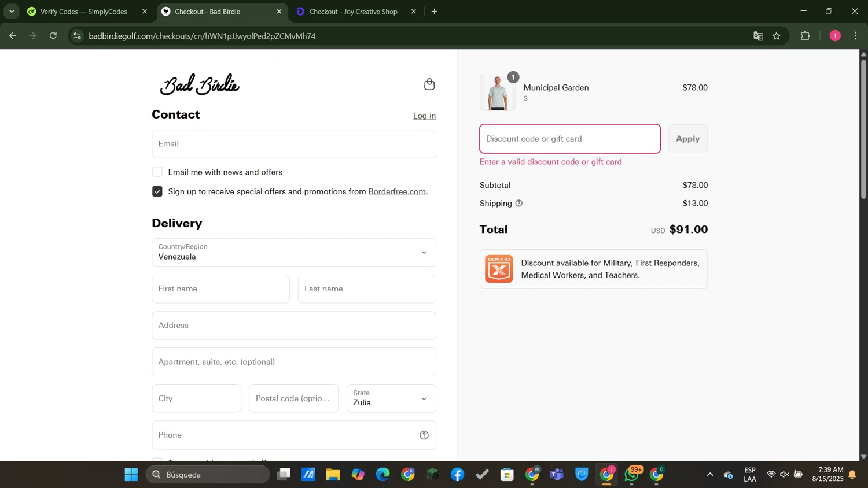This screenshot has height=488, width=868.
Task: Click the Log in link
Action: (x=424, y=116)
